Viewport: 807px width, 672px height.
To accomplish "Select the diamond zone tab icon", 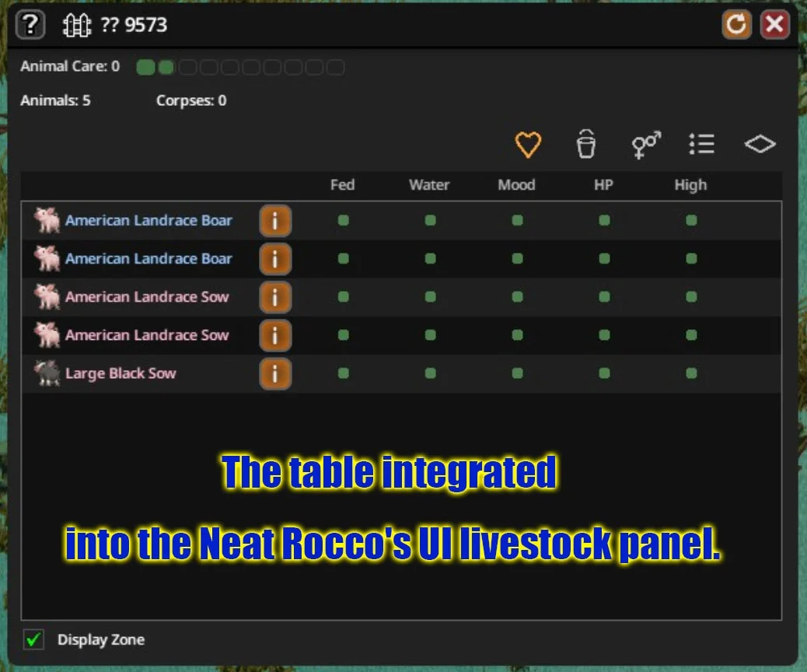I will tap(760, 144).
